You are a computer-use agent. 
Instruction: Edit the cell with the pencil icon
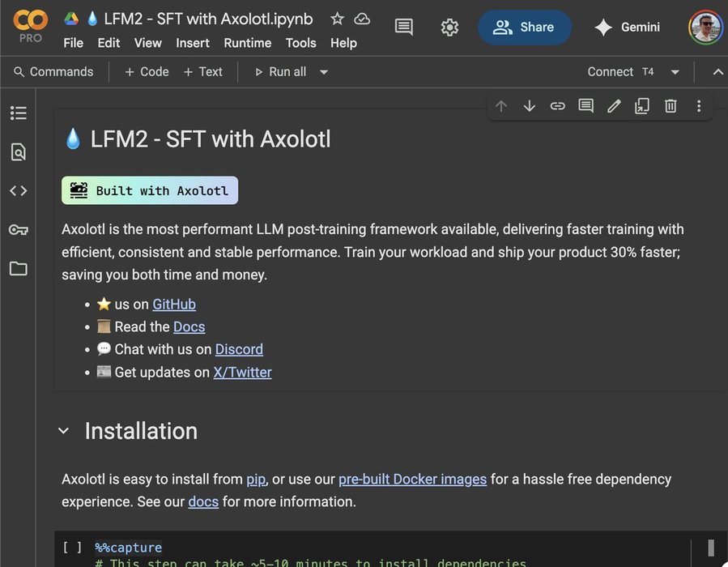[614, 106]
